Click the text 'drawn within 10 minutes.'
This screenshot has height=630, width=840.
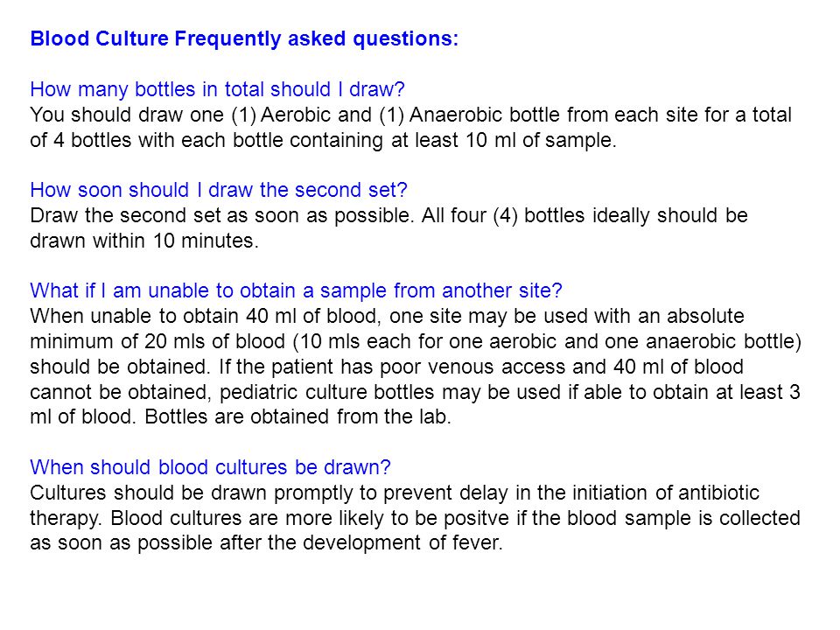point(144,241)
